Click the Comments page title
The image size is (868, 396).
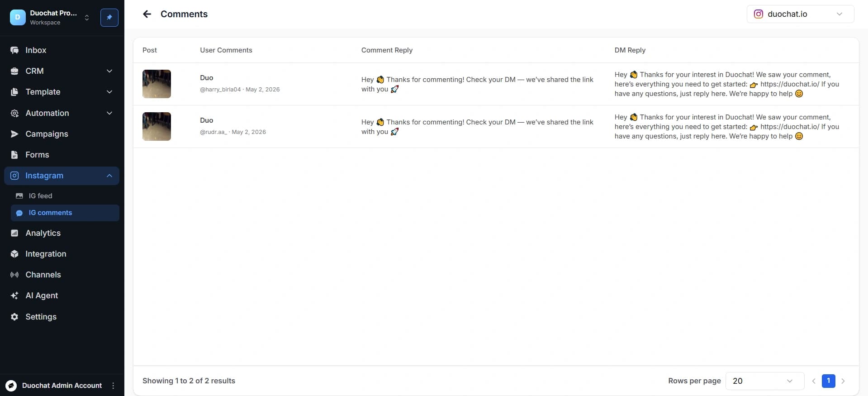[x=184, y=14]
